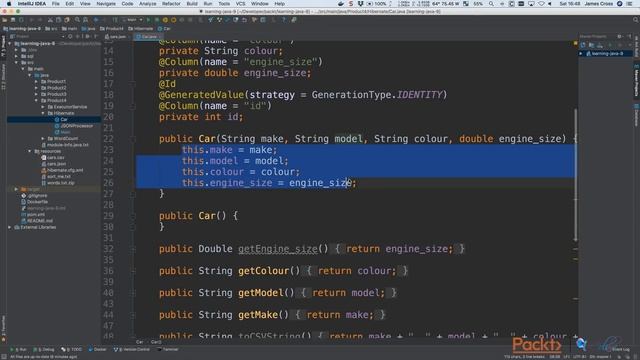The image size is (640, 360).
Task: Click the Debug bug toolbar icon
Action: point(157,20)
